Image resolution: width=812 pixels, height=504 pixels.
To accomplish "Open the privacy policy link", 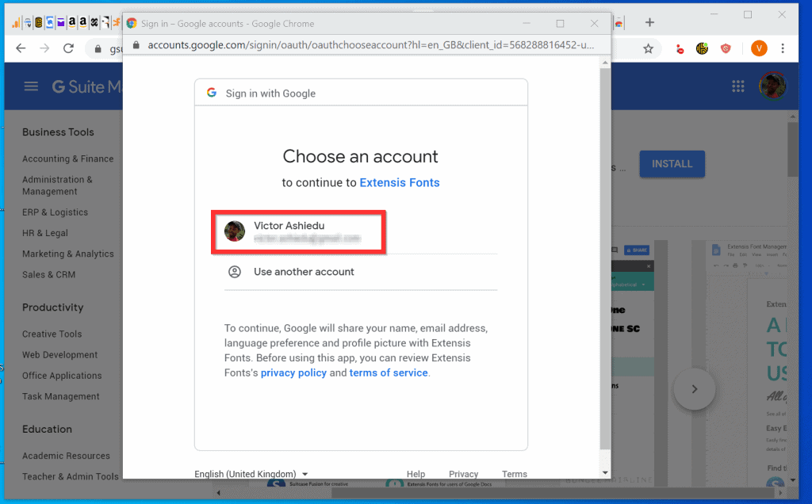I will [293, 372].
